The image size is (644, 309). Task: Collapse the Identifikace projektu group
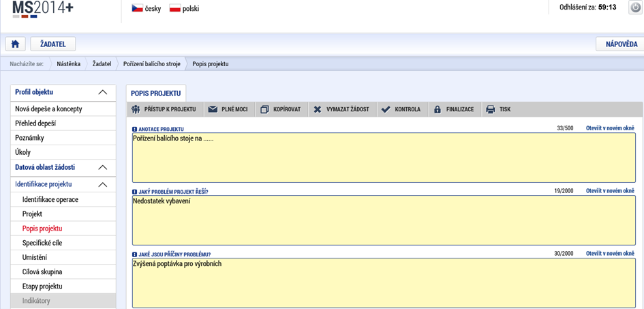coord(103,184)
